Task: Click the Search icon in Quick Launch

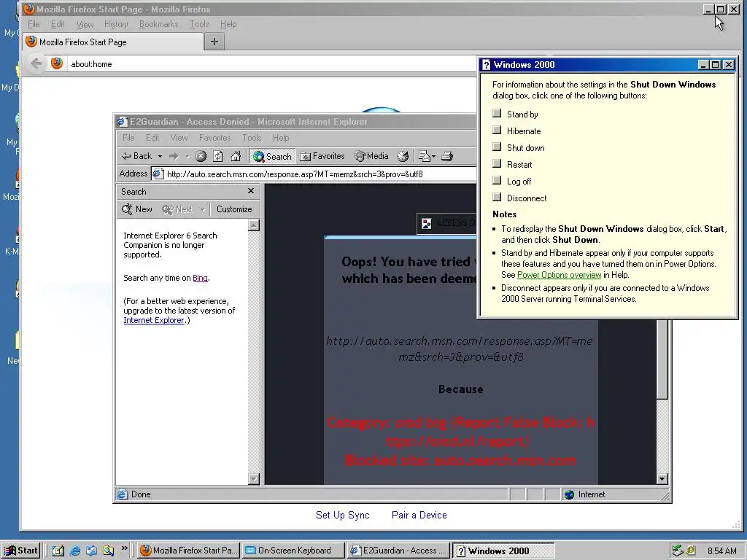Action: tap(108, 551)
